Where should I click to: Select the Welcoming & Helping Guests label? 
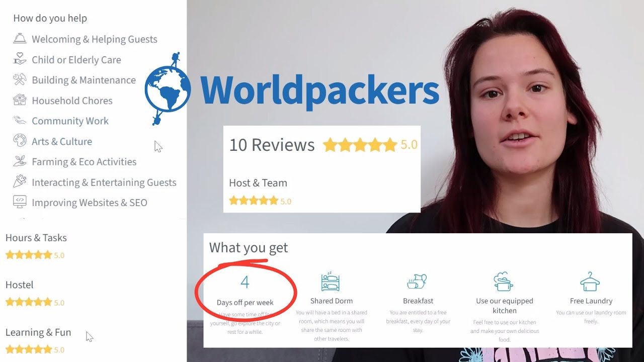tap(95, 39)
